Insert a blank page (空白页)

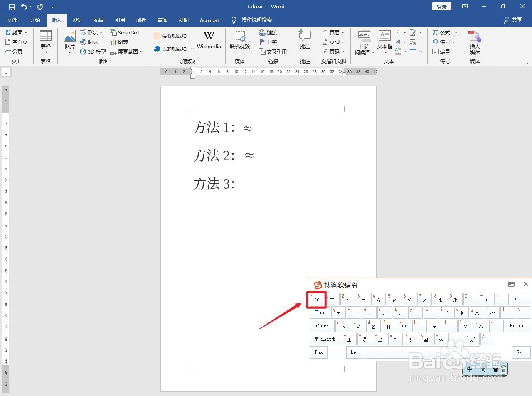[16, 42]
